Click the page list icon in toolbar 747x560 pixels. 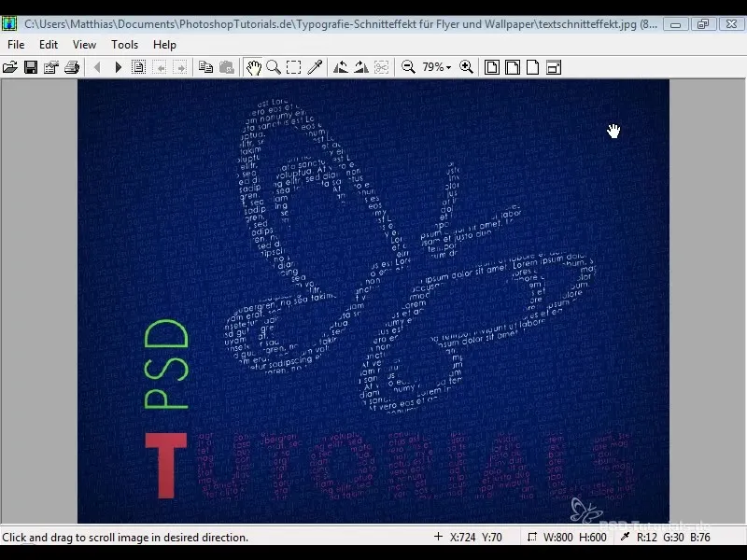[138, 67]
